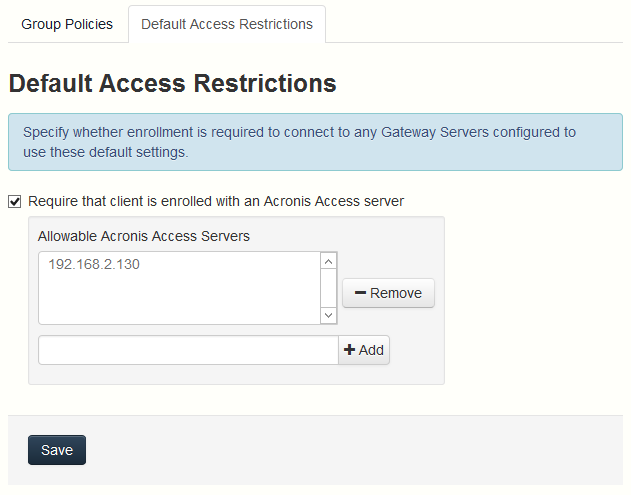The height and width of the screenshot is (495, 631).
Task: Switch to the Group Policies tab
Action: click(x=67, y=24)
